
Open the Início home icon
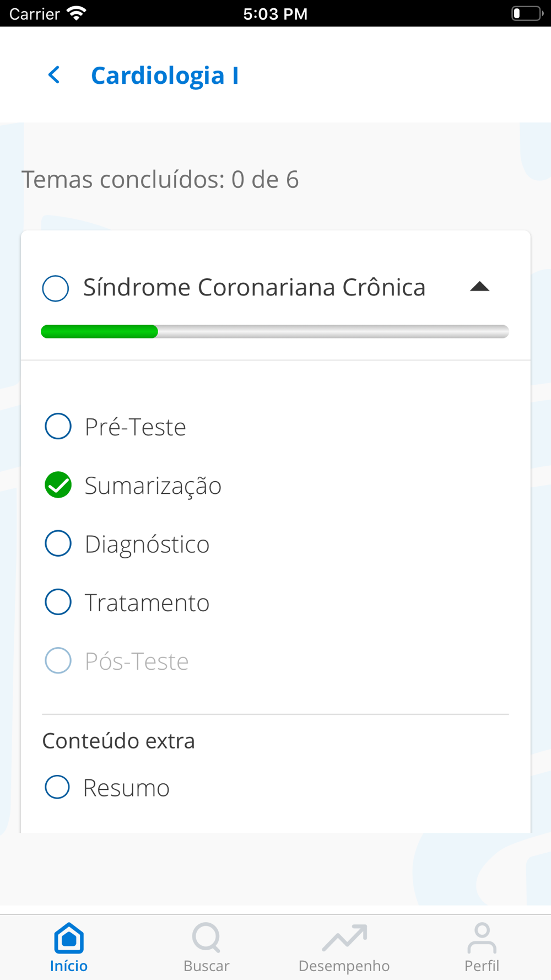tap(69, 938)
